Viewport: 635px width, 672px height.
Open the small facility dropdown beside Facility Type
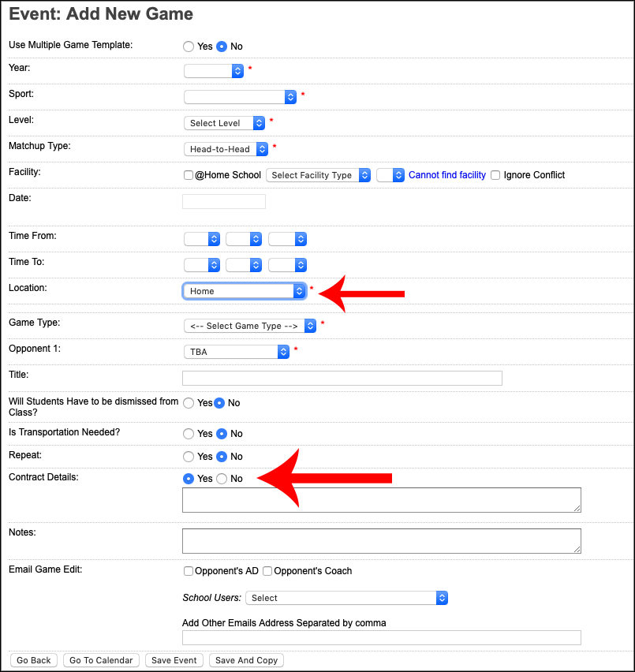tap(390, 175)
